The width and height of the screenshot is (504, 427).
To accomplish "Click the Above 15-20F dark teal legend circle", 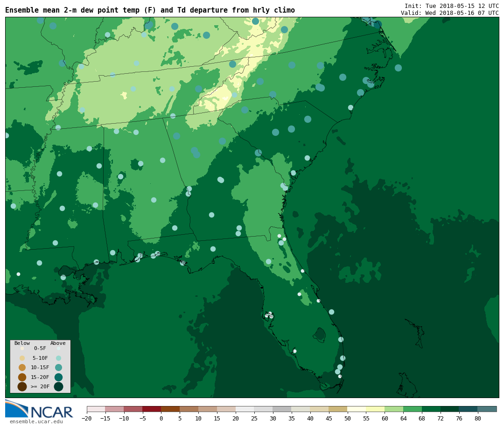I will pos(58,377).
